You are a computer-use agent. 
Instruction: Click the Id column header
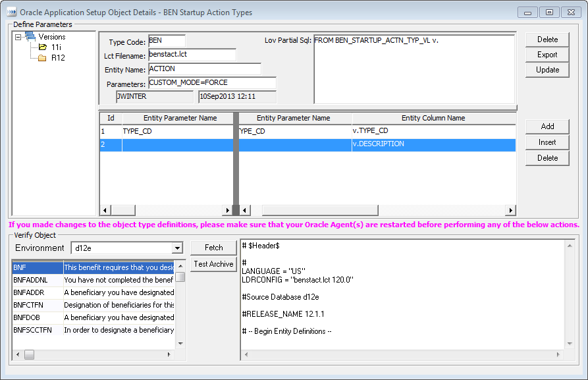point(111,118)
